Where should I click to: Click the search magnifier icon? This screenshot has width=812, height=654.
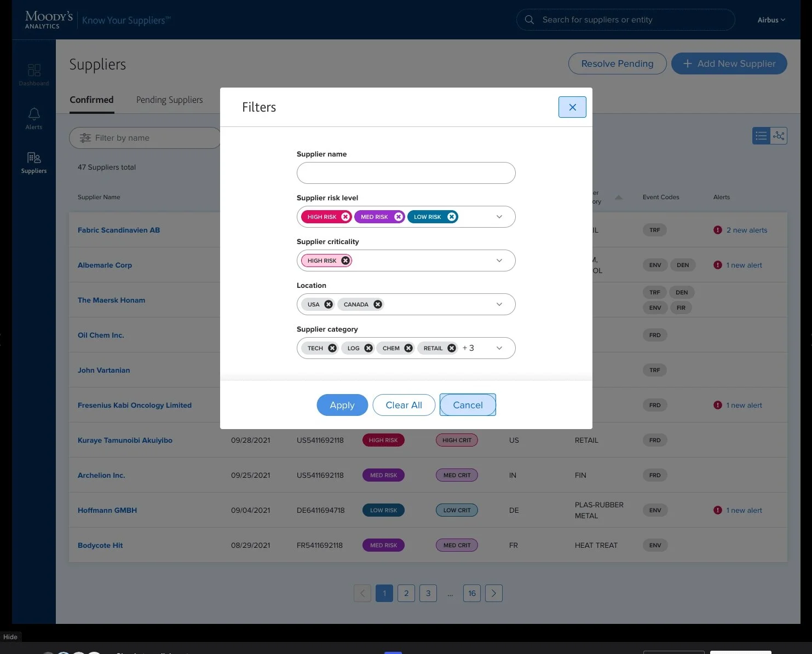click(529, 20)
